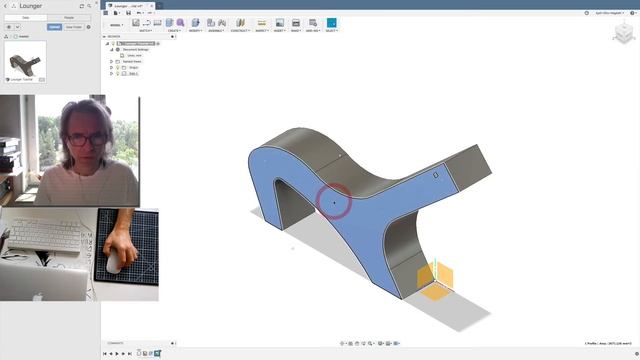Click the Construct plane icon
This screenshot has height=360, width=640.
[x=240, y=23]
